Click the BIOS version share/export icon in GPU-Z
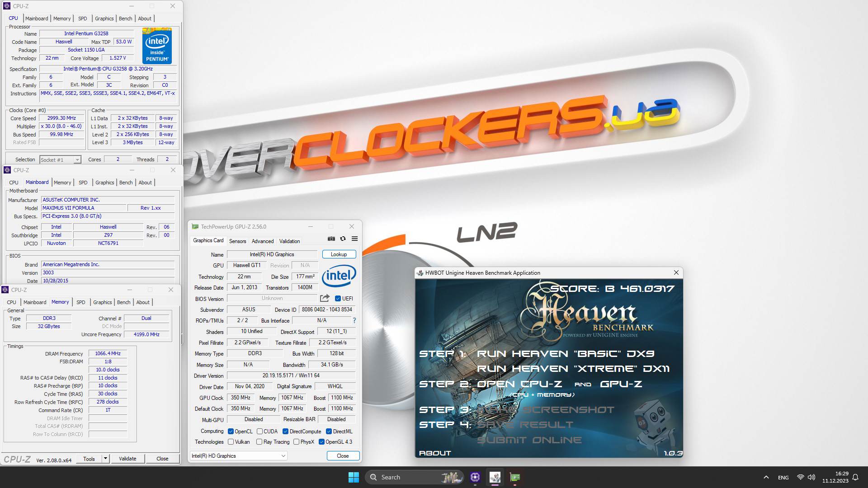The width and height of the screenshot is (868, 488). click(x=325, y=298)
